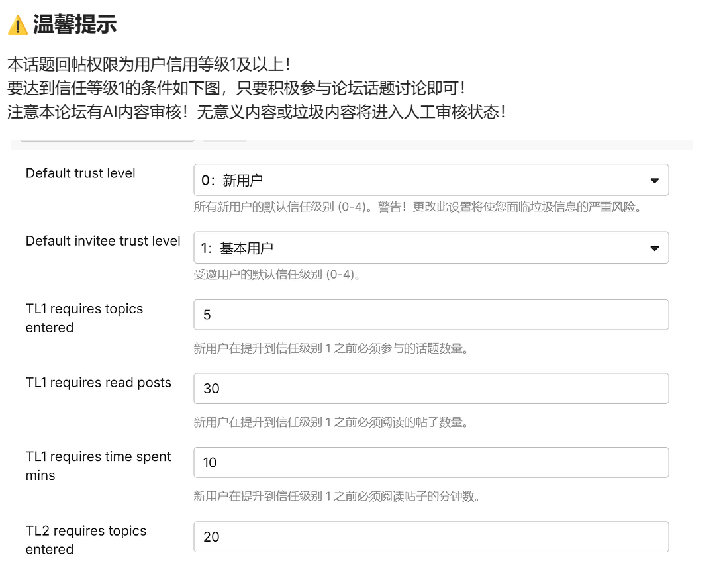Click the "Default invitee trust level" label
This screenshot has width=721, height=588.
pos(103,241)
